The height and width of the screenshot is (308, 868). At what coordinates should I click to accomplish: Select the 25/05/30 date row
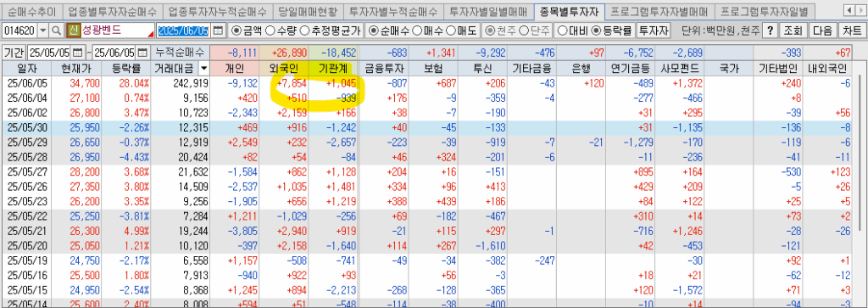427,128
